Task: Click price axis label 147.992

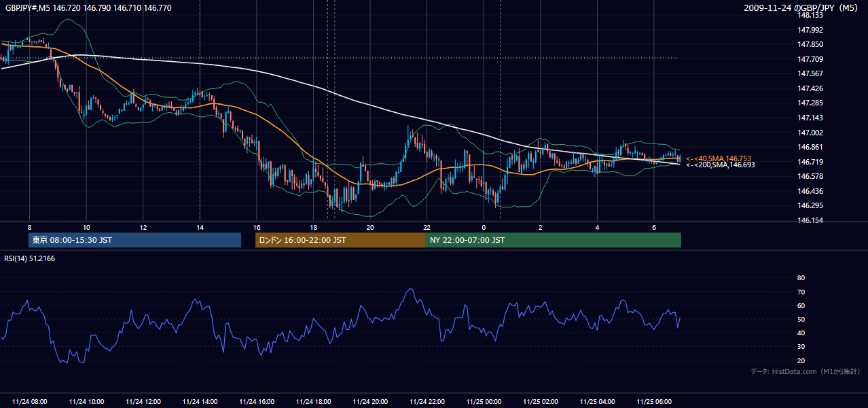Action: (x=810, y=30)
